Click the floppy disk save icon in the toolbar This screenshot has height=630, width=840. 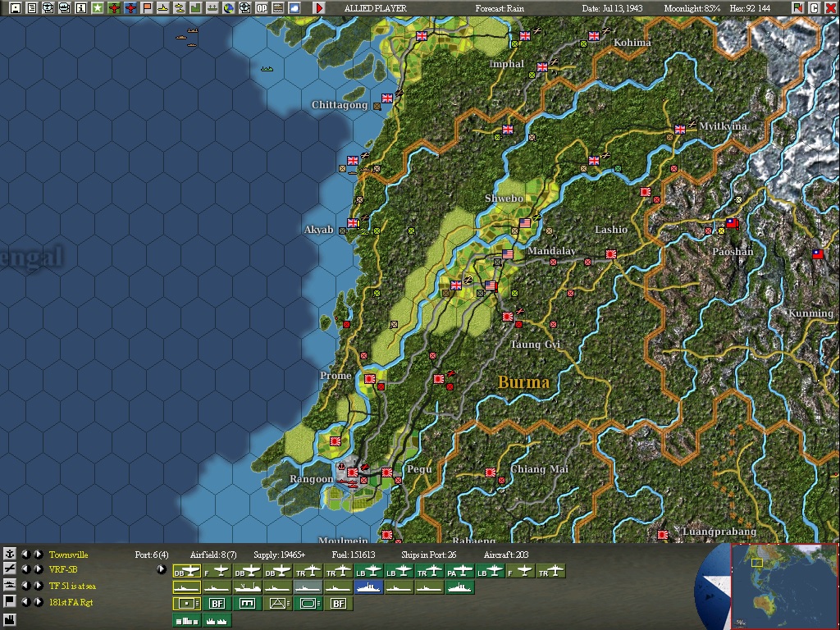coord(16,8)
